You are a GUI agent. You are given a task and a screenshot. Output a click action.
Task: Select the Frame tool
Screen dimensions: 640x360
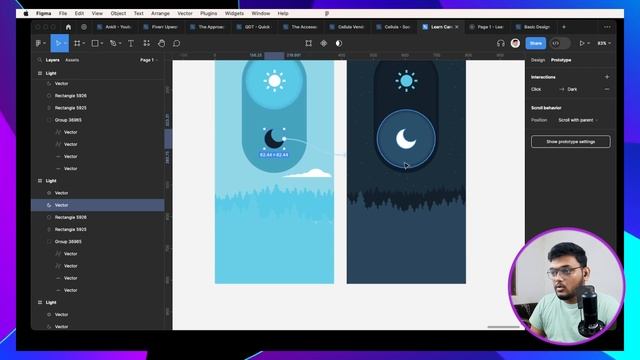[77, 43]
